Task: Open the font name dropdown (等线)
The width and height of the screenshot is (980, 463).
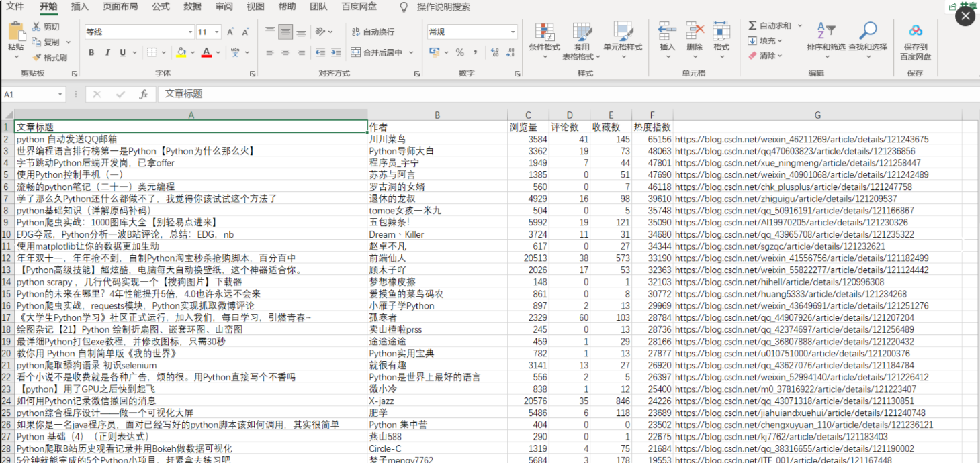Action: [190, 32]
